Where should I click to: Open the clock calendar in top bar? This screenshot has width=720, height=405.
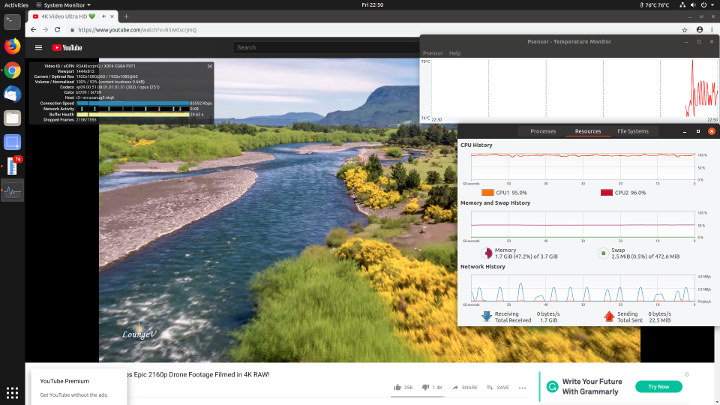click(372, 5)
